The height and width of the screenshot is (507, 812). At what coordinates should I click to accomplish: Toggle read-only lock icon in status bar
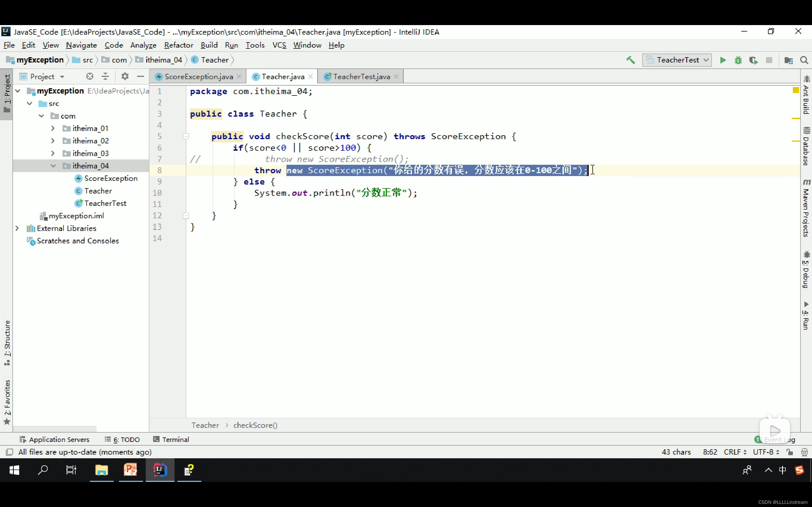[x=789, y=452]
